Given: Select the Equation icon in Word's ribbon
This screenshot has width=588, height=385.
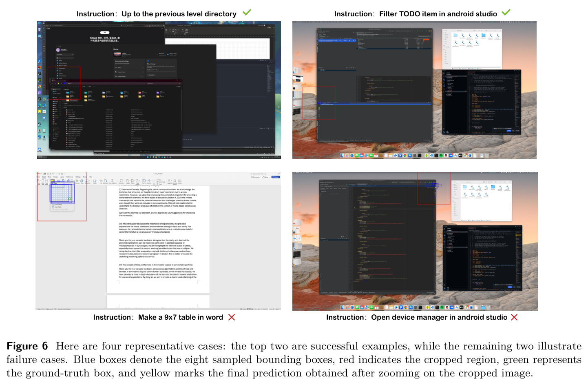Looking at the screenshot, I should (170, 181).
